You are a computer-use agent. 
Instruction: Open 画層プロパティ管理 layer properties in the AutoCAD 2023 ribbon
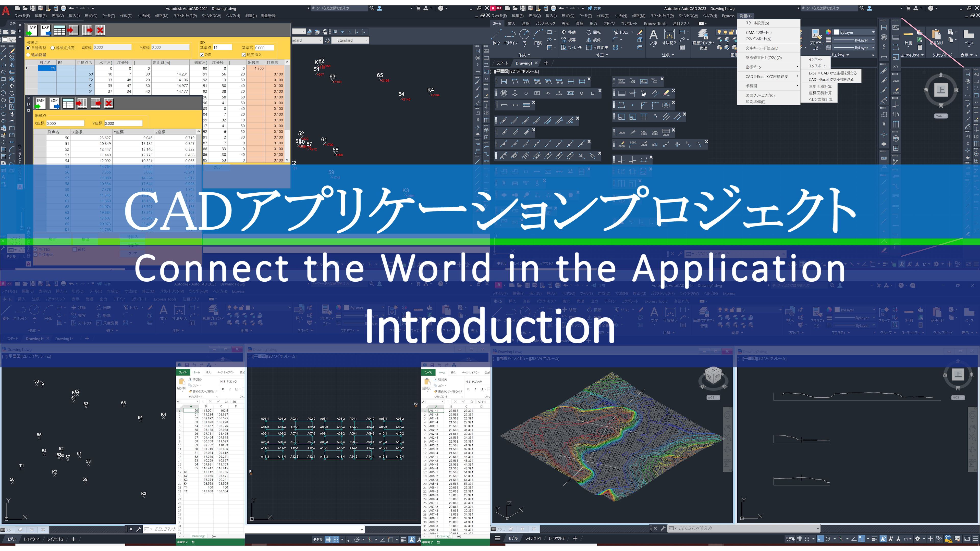tap(703, 40)
